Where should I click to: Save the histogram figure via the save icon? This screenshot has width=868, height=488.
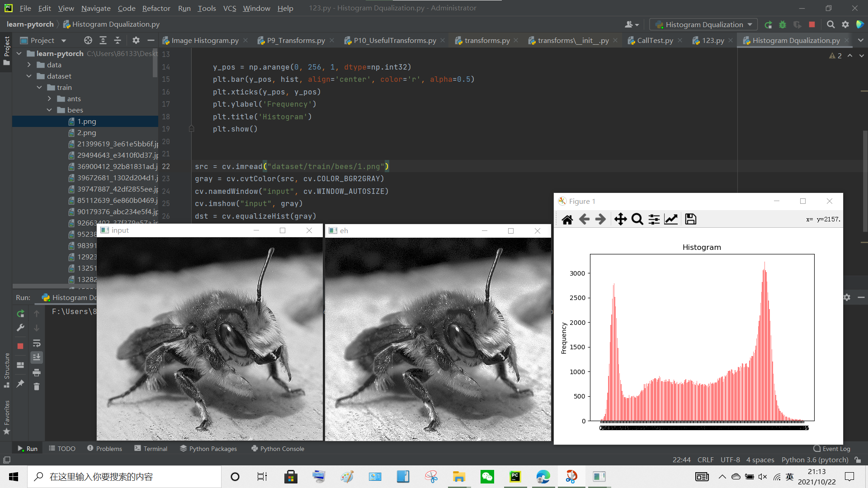(x=690, y=219)
